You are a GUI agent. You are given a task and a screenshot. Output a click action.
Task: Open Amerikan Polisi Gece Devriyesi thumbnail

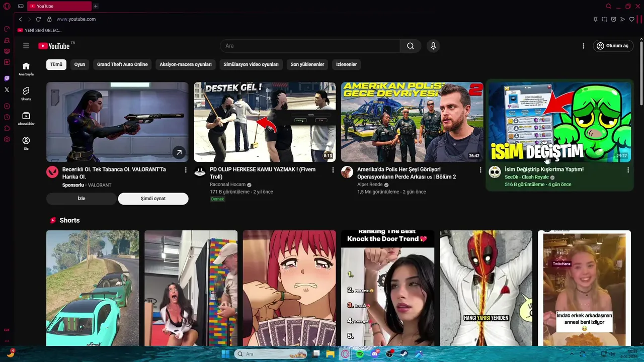[412, 122]
